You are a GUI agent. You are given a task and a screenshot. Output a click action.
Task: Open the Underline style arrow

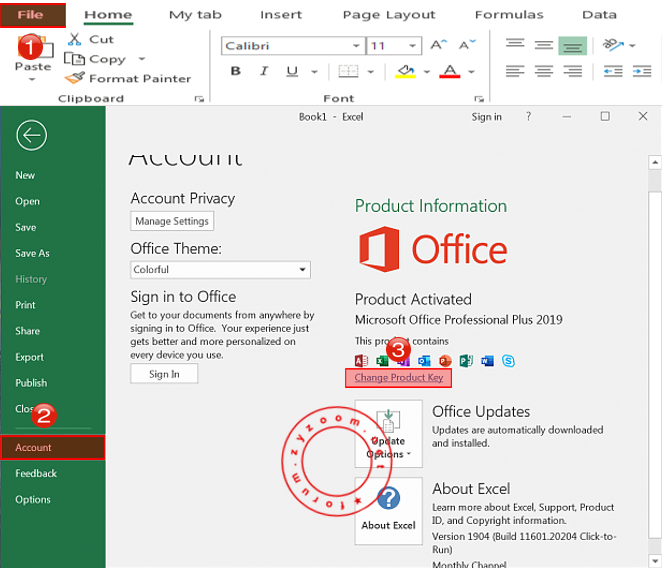[315, 72]
